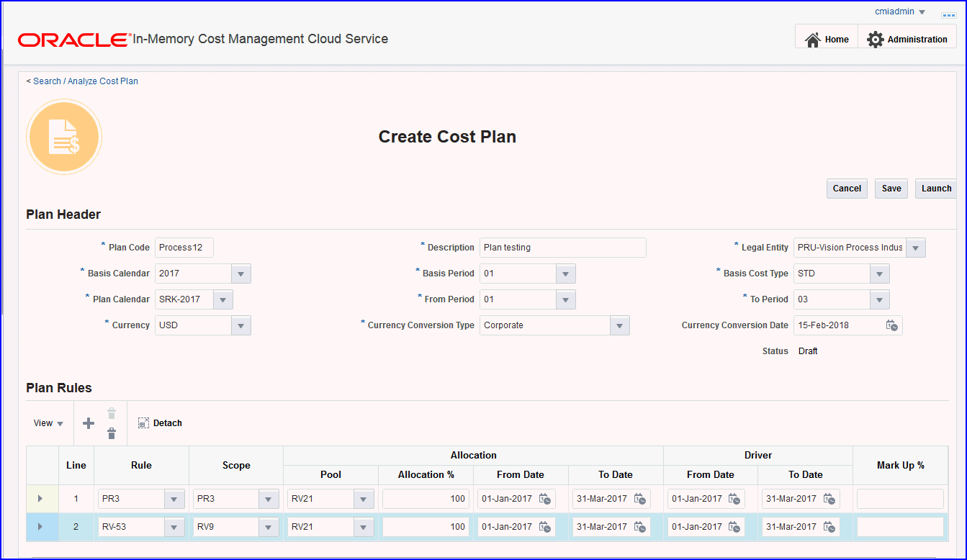Open calendar for line 2 Allocation To Date
967x560 pixels.
[640, 527]
